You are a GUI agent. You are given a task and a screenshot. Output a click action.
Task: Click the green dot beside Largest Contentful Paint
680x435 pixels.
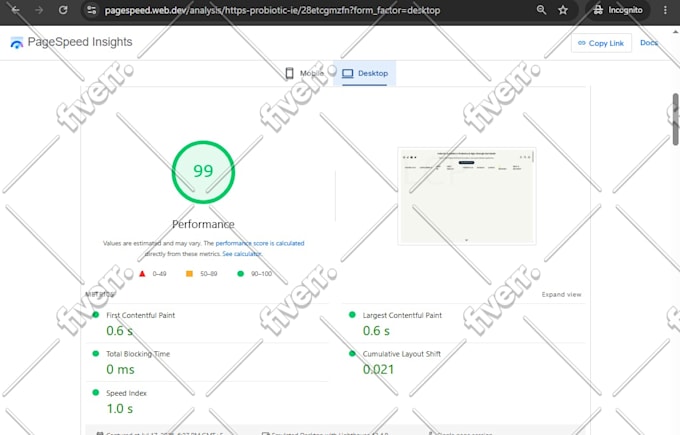[352, 315]
